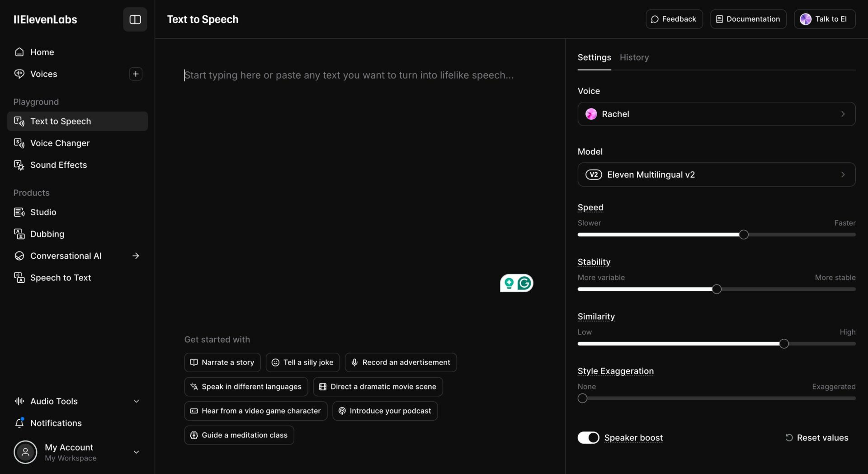
Task: Click the Style Exaggeration slider handle
Action: [x=582, y=398]
